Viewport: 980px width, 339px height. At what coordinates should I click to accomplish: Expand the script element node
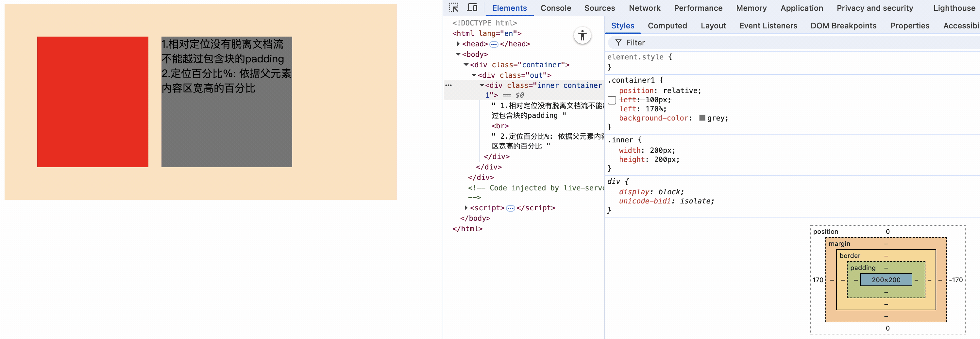point(466,208)
